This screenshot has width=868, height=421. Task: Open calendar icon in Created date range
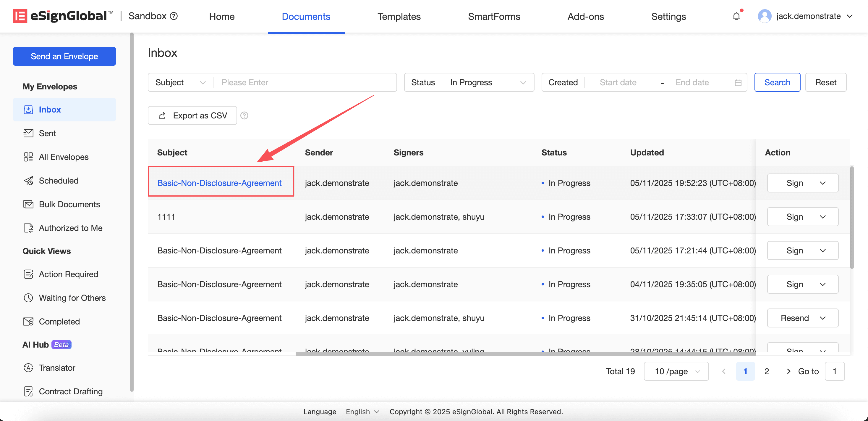(738, 82)
